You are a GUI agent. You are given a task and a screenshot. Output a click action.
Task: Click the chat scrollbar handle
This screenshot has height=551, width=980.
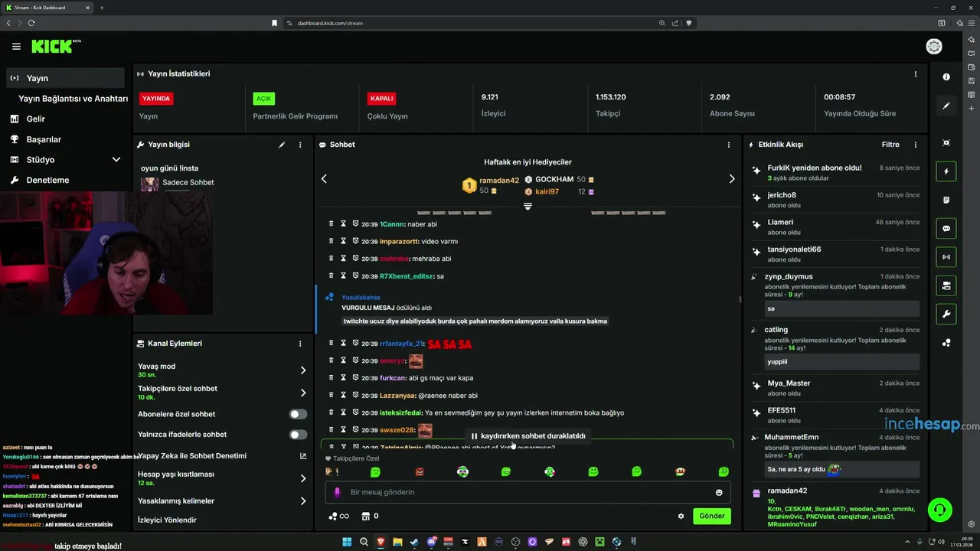click(740, 299)
